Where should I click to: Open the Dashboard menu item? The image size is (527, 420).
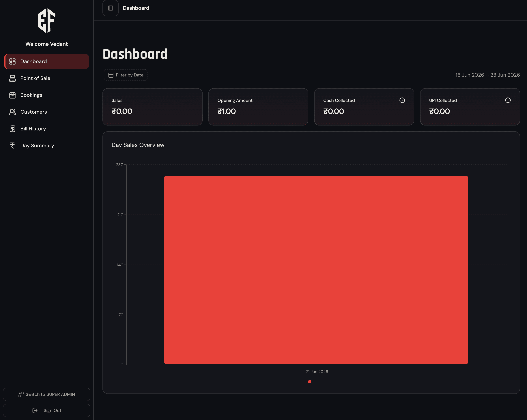coord(47,61)
